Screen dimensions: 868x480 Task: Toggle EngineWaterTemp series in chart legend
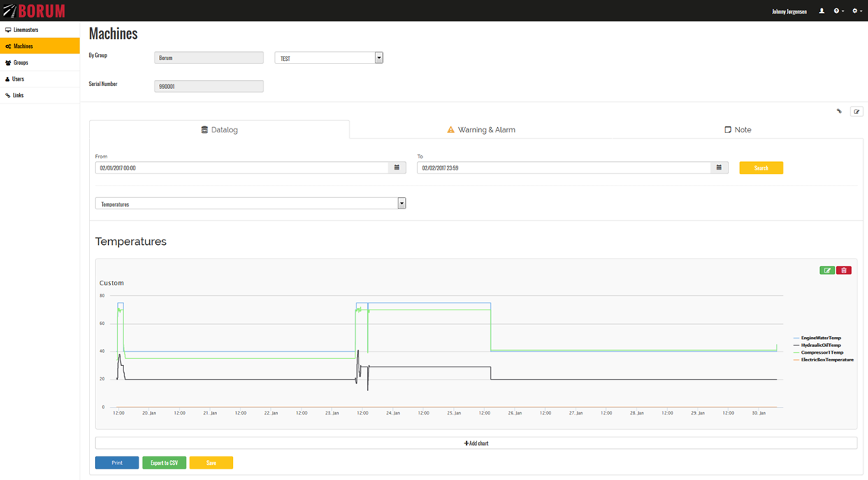[820, 338]
